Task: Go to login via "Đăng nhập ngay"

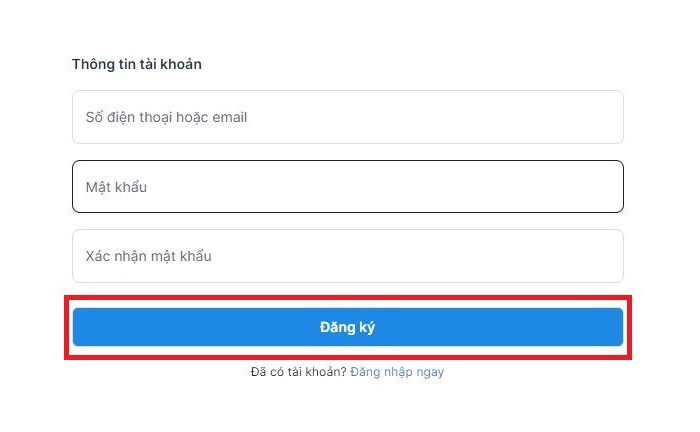Action: click(396, 372)
